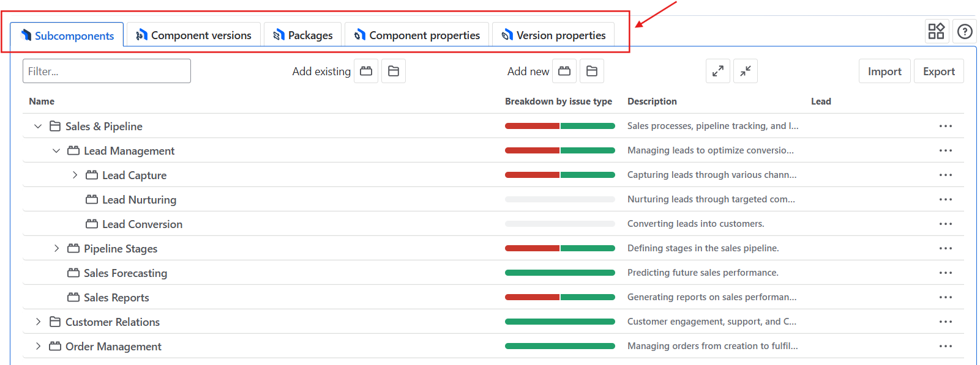Click 'Converting leads into customers.' description
This screenshot has height=365, width=980.
(695, 224)
